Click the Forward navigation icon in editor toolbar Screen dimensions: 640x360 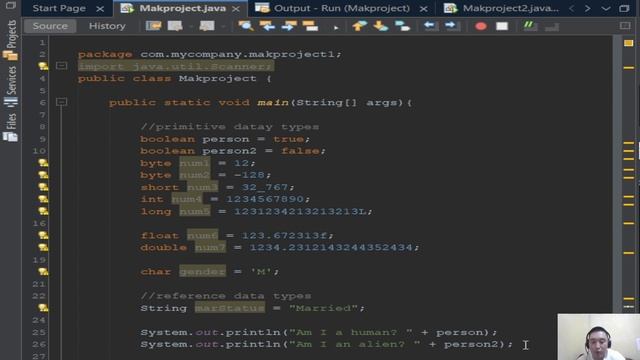tap(207, 26)
